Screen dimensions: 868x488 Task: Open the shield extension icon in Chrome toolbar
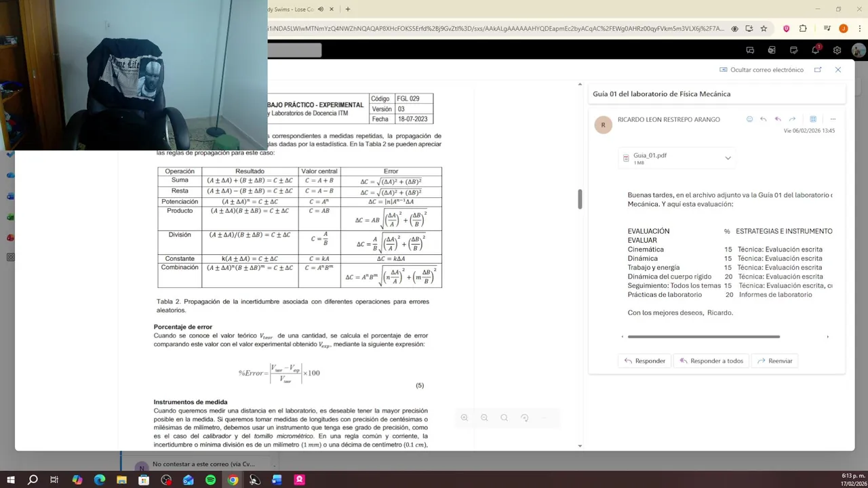coord(787,28)
